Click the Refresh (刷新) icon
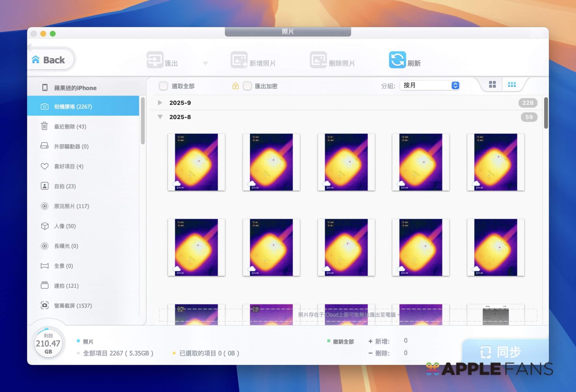This screenshot has height=392, width=576. click(397, 60)
